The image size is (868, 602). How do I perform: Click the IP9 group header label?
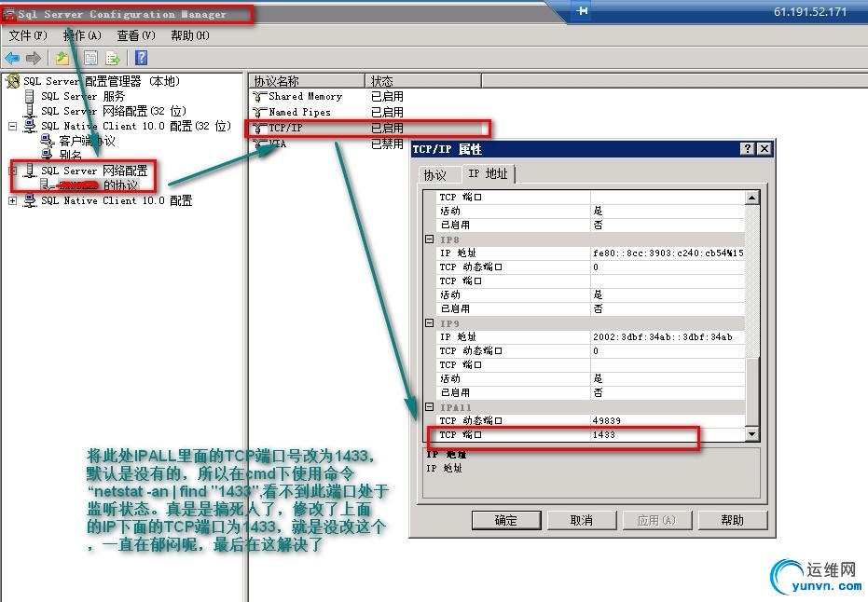pyautogui.click(x=449, y=323)
